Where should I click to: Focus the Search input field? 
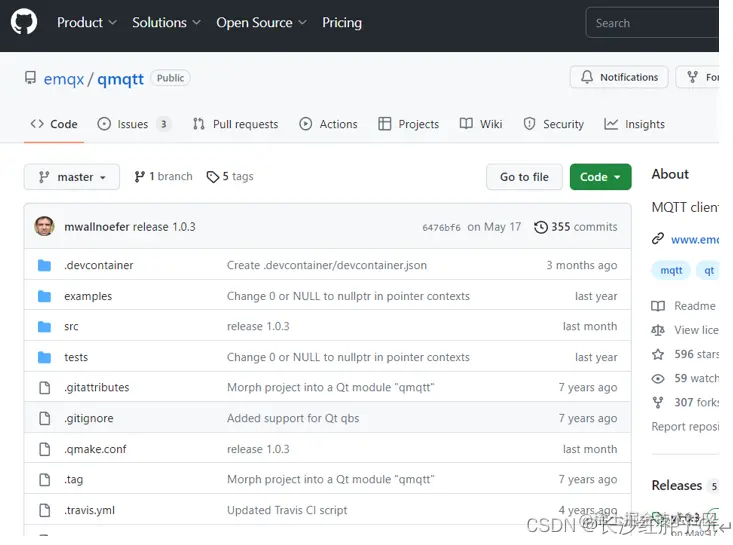(x=652, y=22)
